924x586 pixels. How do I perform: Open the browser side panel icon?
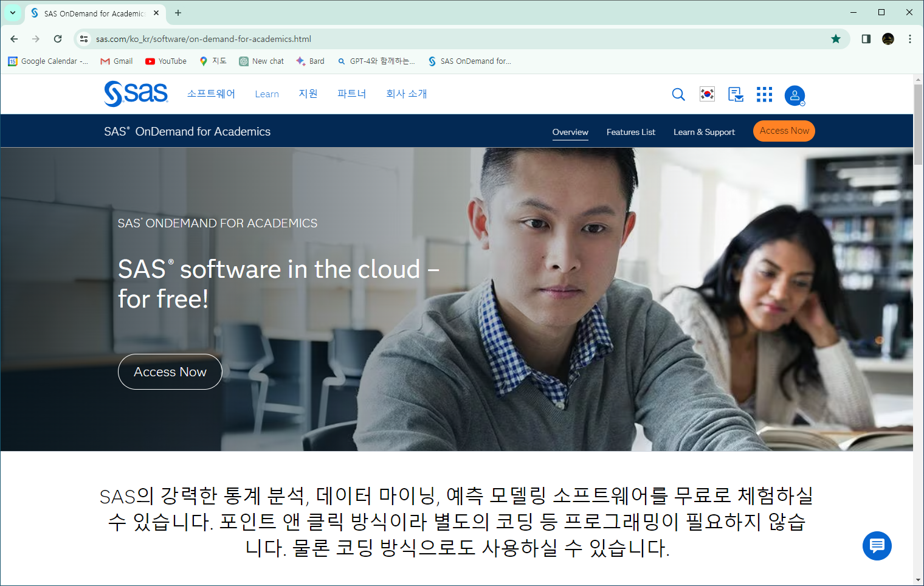coord(866,39)
